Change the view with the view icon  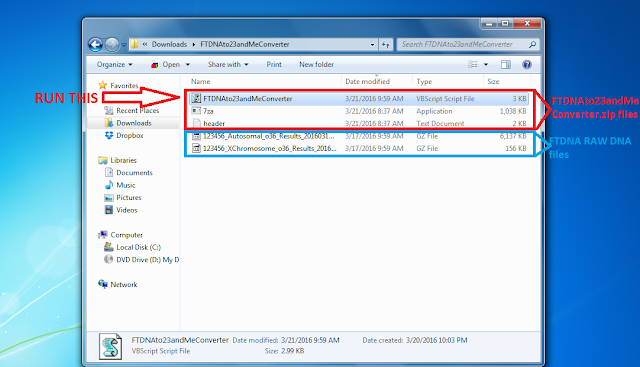click(x=473, y=65)
